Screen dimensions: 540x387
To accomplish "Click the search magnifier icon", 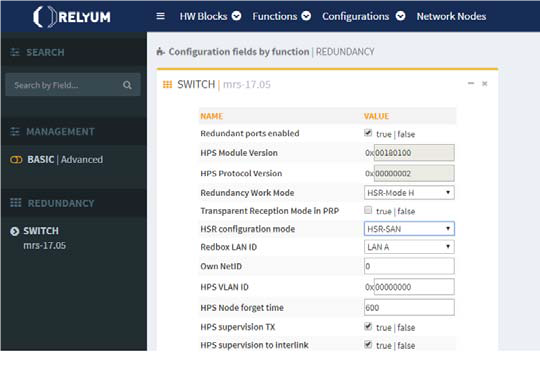I will coord(127,85).
